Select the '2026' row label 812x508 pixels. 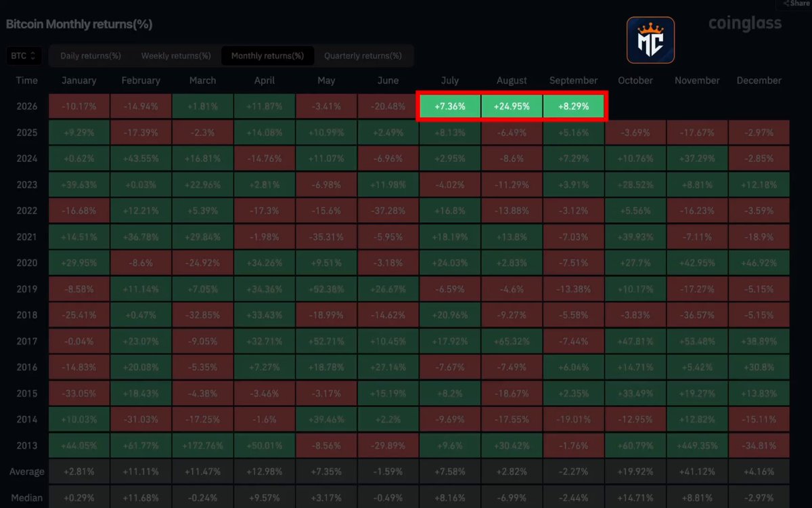tap(27, 107)
